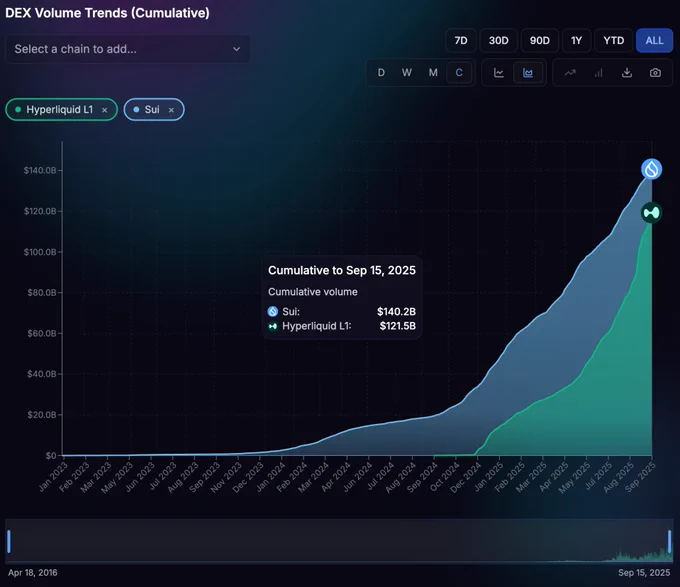Viewport: 680px width, 587px height.
Task: Click the Jan 2023 x-axis label
Action: [53, 477]
